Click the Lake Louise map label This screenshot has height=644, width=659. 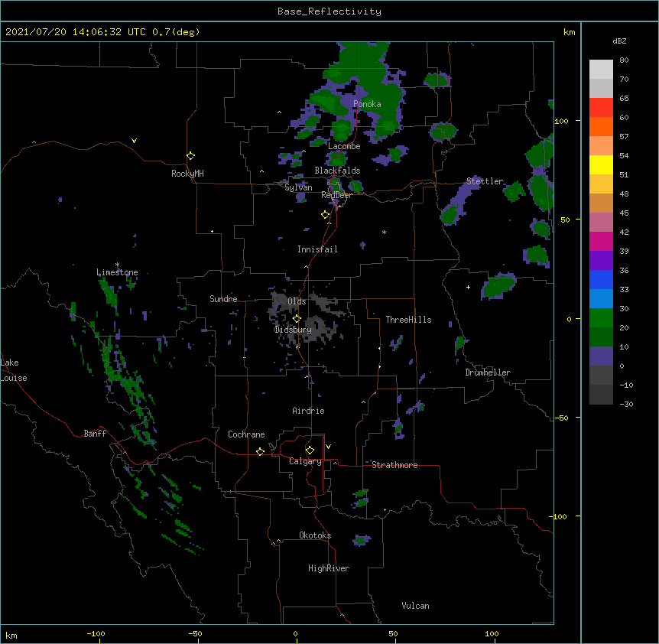(14, 370)
